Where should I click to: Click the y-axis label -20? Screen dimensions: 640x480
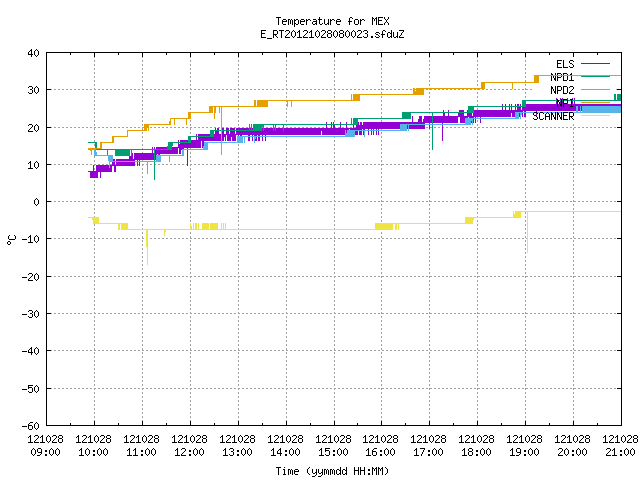click(x=31, y=277)
